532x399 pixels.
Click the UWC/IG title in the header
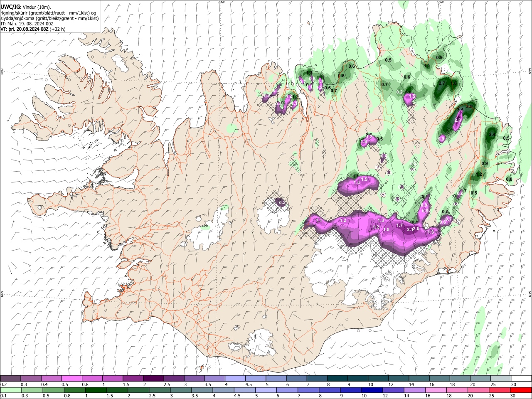pyautogui.click(x=10, y=7)
